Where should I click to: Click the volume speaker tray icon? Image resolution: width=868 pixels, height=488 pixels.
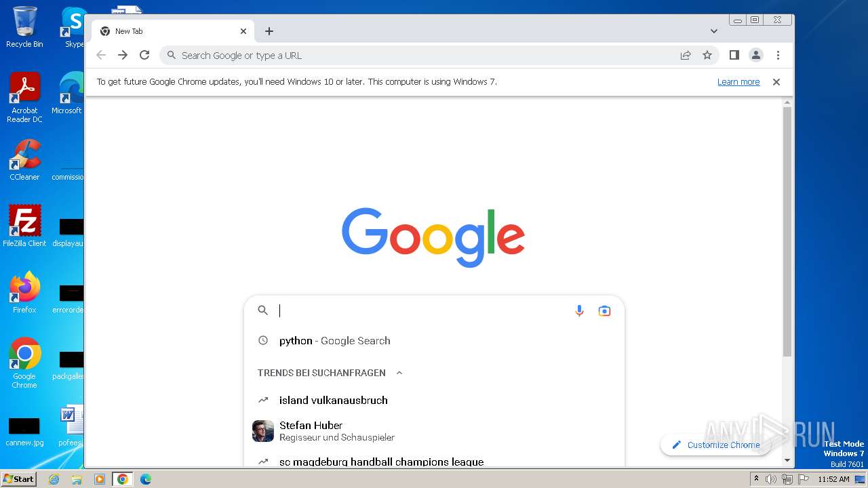click(771, 479)
